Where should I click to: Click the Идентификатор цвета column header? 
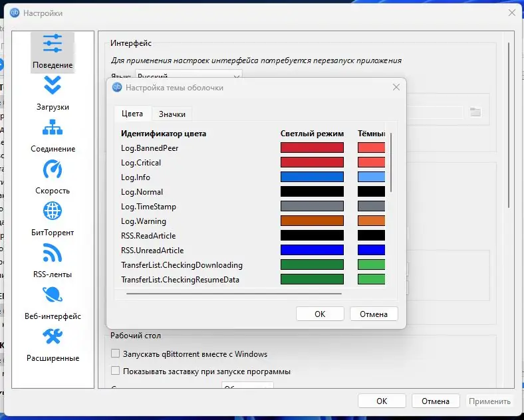pos(164,134)
